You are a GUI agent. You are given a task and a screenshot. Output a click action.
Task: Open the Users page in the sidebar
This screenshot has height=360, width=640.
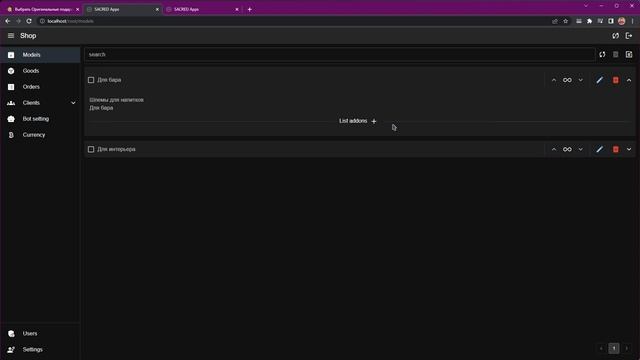pos(40,333)
